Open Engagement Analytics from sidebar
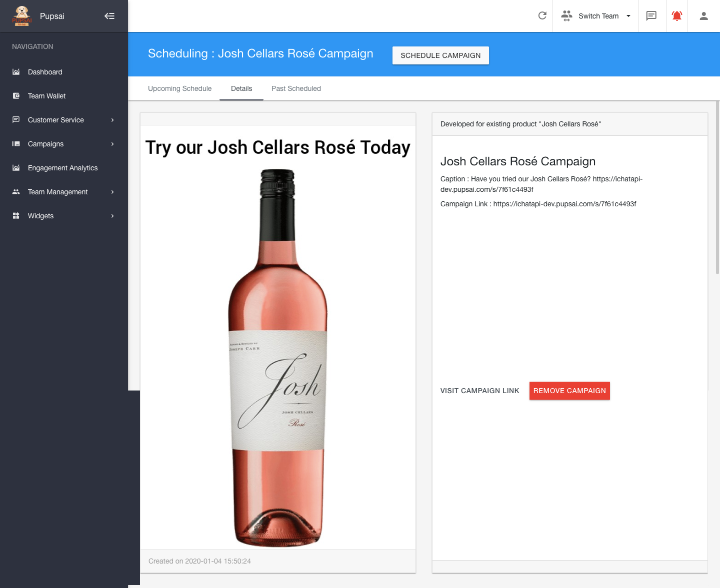 tap(62, 168)
